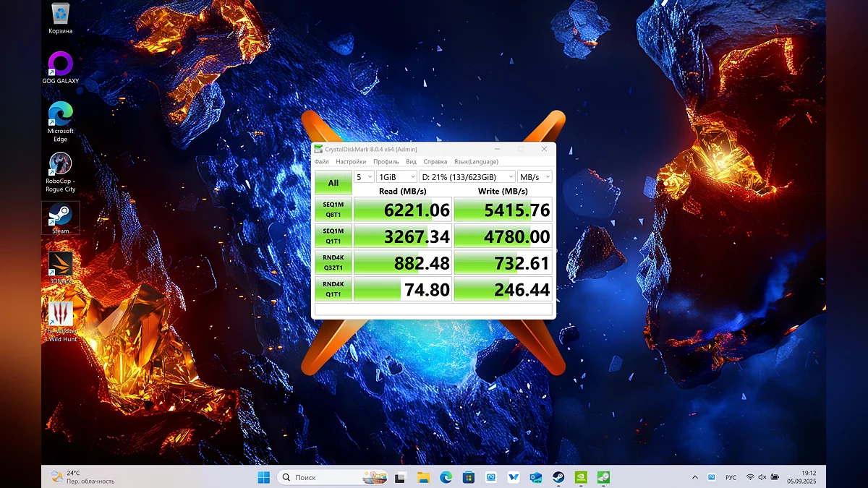Run all benchmarks with the All button
The width and height of the screenshot is (868, 488).
[333, 183]
